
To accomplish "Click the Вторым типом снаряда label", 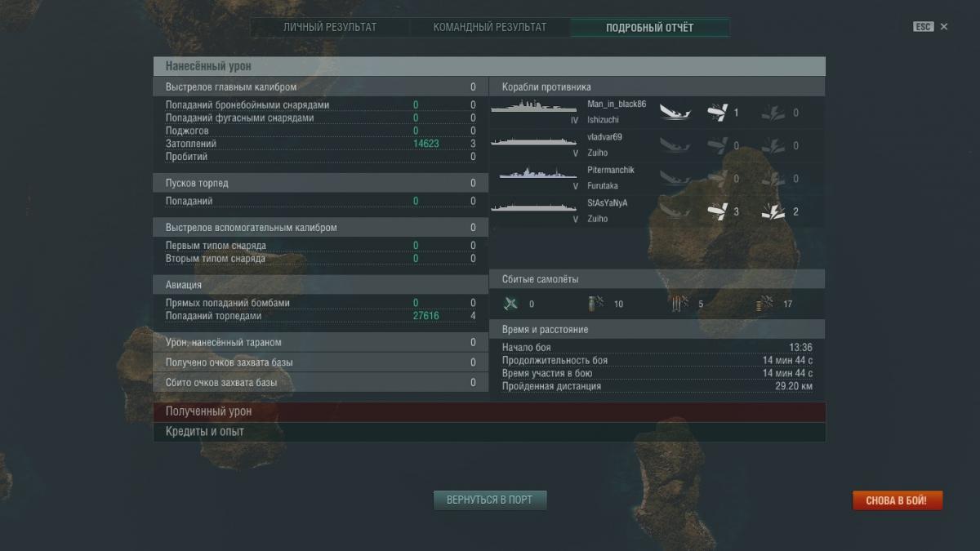I will point(216,259).
